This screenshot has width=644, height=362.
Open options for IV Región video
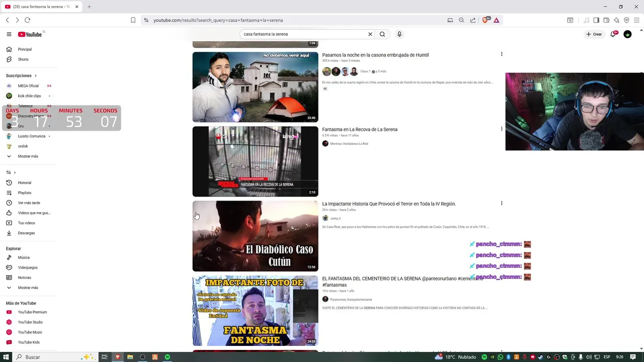[502, 203]
